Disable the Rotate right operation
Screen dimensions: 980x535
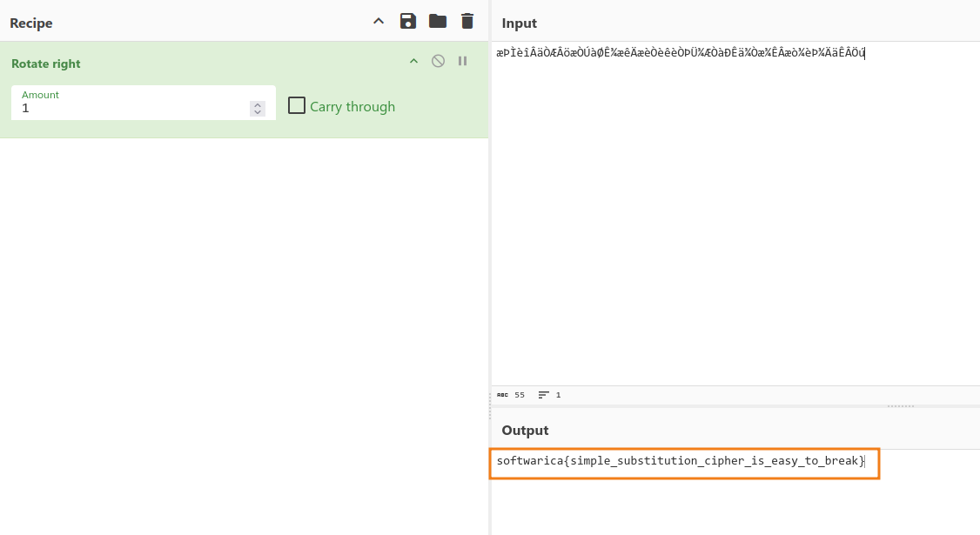[x=438, y=61]
